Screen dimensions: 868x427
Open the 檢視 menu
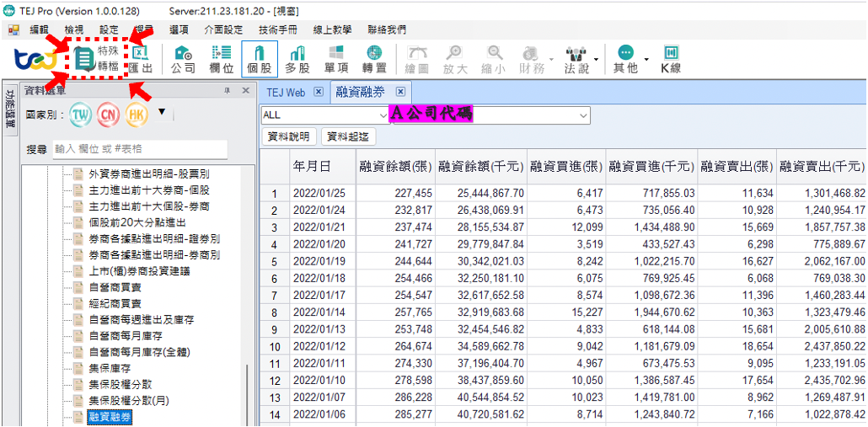point(74,29)
